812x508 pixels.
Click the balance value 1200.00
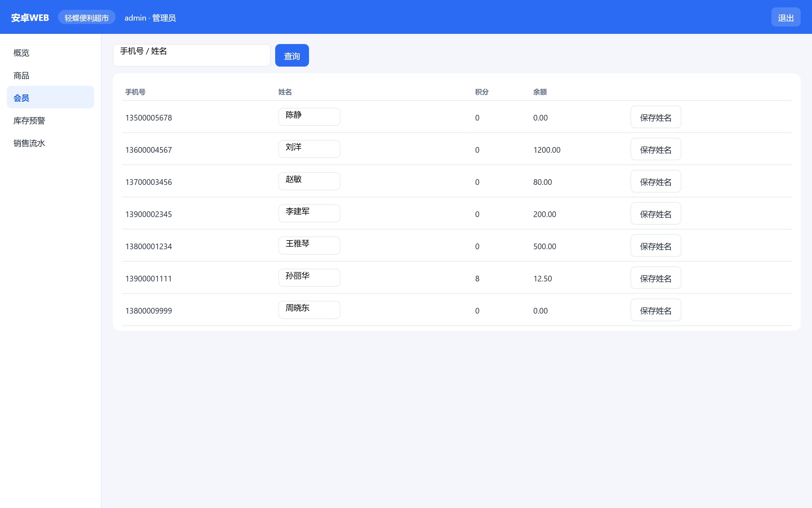(547, 150)
